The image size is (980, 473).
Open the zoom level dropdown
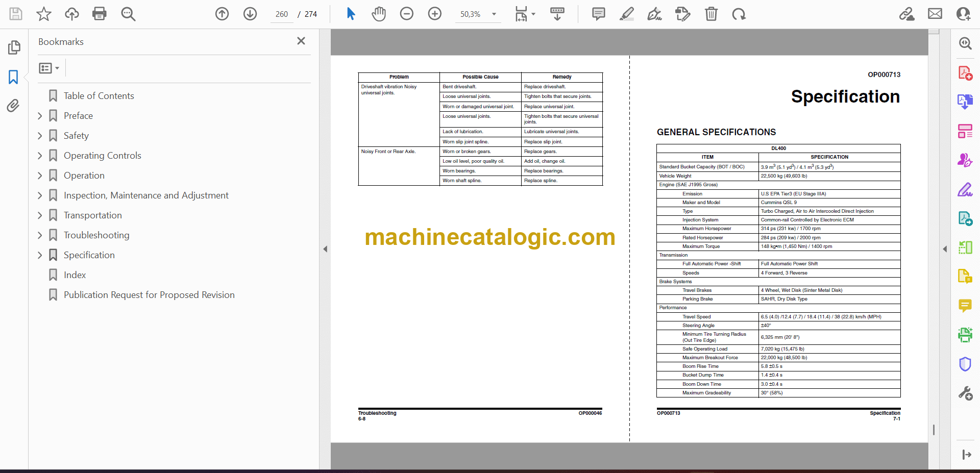point(494,14)
